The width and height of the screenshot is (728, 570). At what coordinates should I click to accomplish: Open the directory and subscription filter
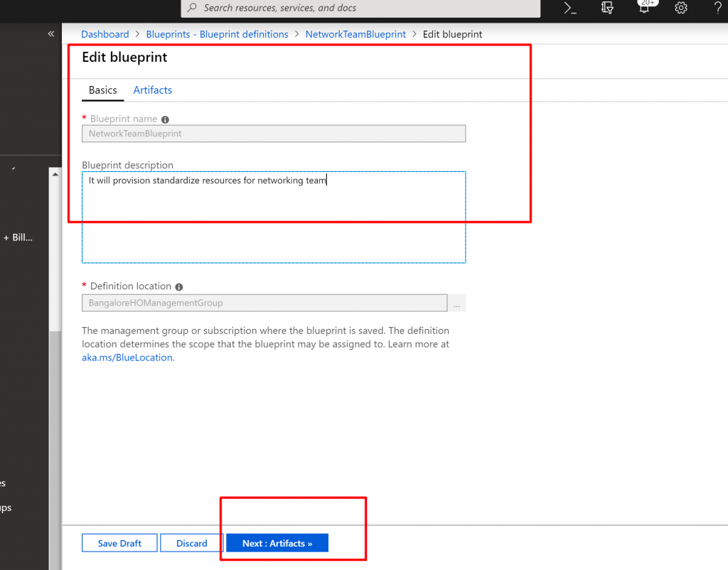[x=606, y=8]
